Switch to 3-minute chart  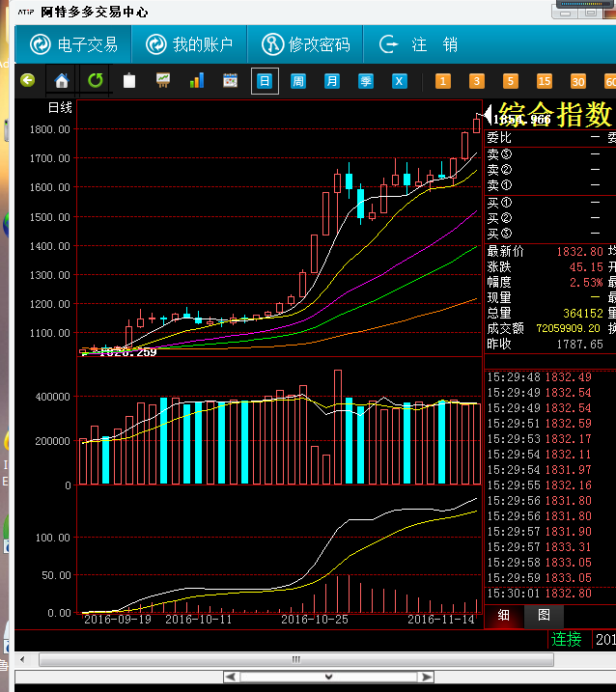point(477,81)
